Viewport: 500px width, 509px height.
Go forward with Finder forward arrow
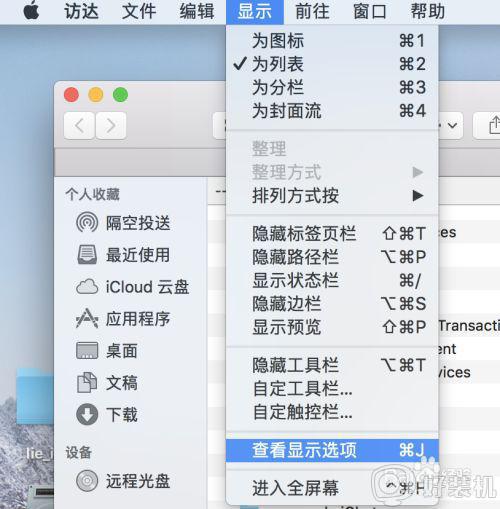[111, 126]
